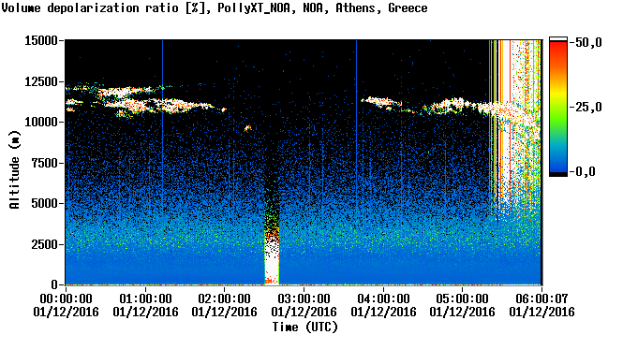Click the chart title mentioning PollyXT_NOA
This screenshot has height=364, width=623.
pyautogui.click(x=215, y=7)
